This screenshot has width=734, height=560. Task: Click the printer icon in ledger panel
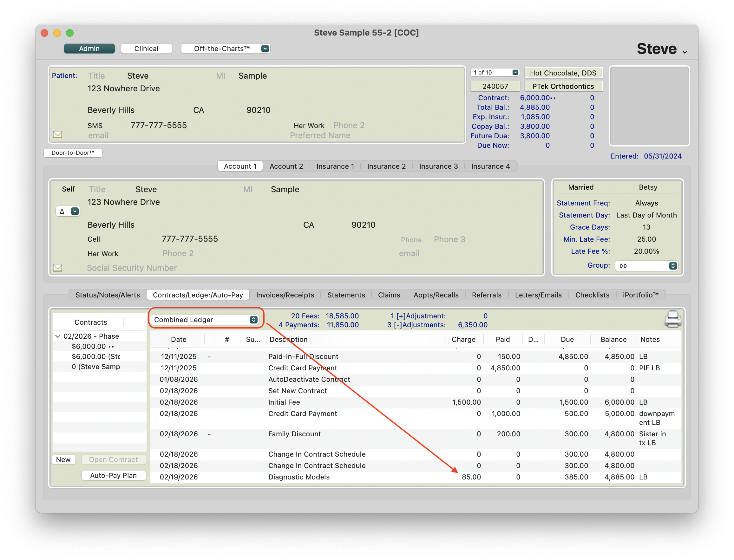click(x=672, y=319)
